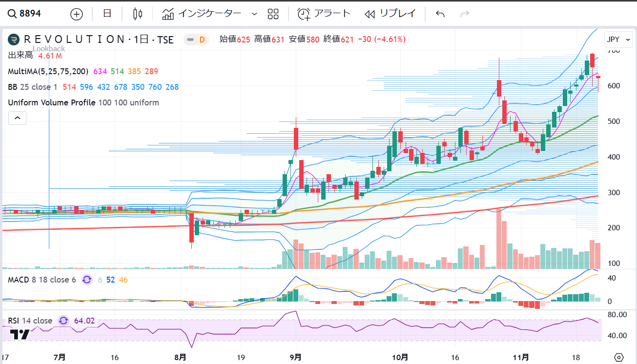Open the daily interval selector 日

[x=107, y=14]
